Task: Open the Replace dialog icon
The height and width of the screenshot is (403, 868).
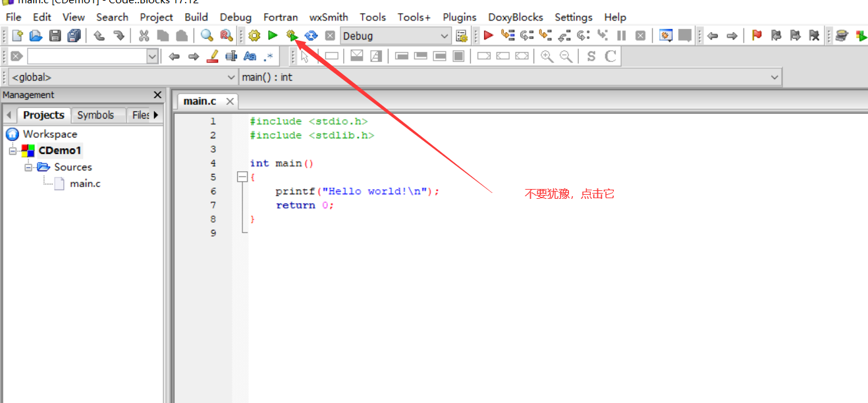Action: point(226,36)
